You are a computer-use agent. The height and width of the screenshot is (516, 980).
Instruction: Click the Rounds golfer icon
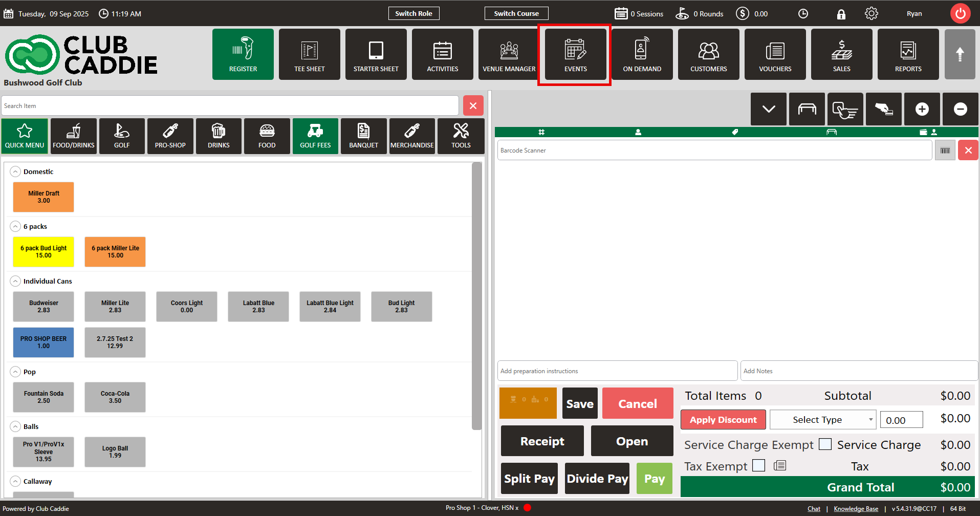pyautogui.click(x=682, y=13)
